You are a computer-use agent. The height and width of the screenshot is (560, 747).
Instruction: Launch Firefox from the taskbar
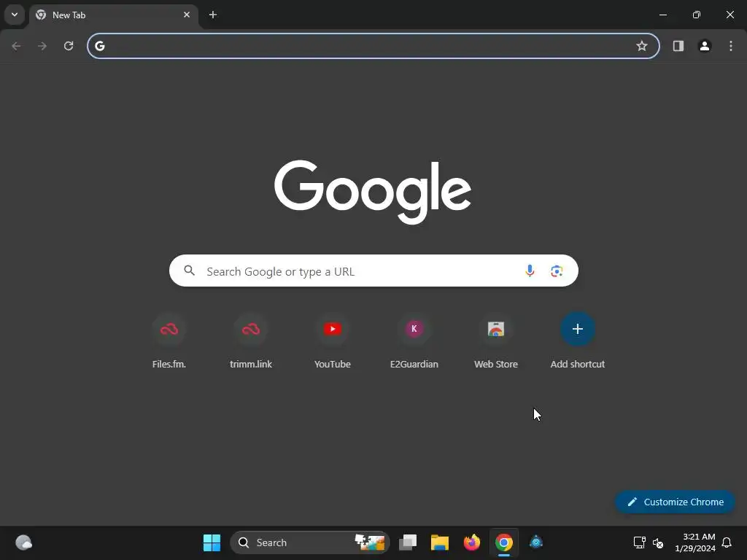tap(472, 542)
